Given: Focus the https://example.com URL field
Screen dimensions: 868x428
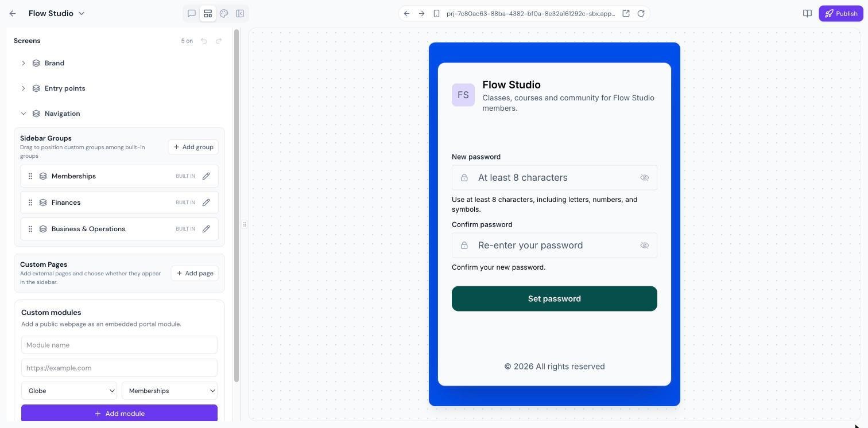Looking at the screenshot, I should click(x=119, y=368).
